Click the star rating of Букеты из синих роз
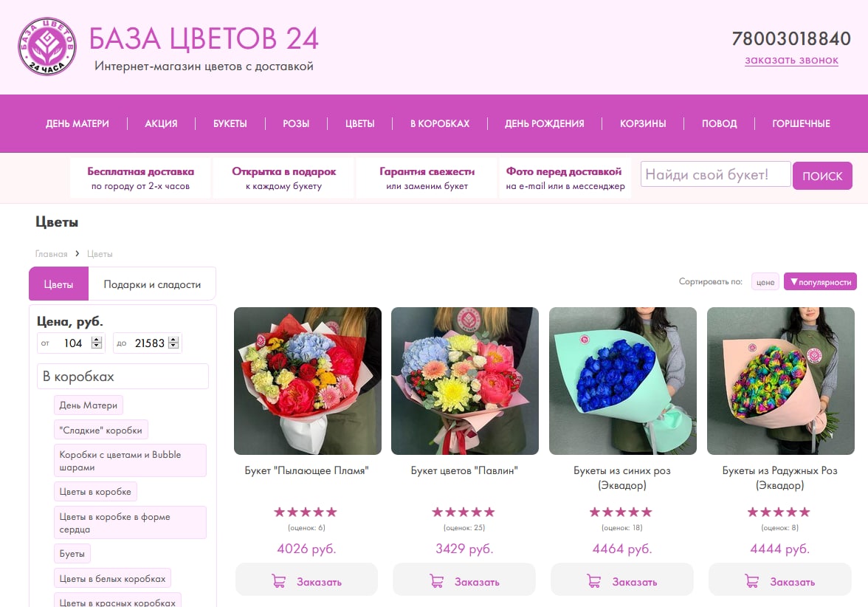The height and width of the screenshot is (607, 868). (621, 512)
